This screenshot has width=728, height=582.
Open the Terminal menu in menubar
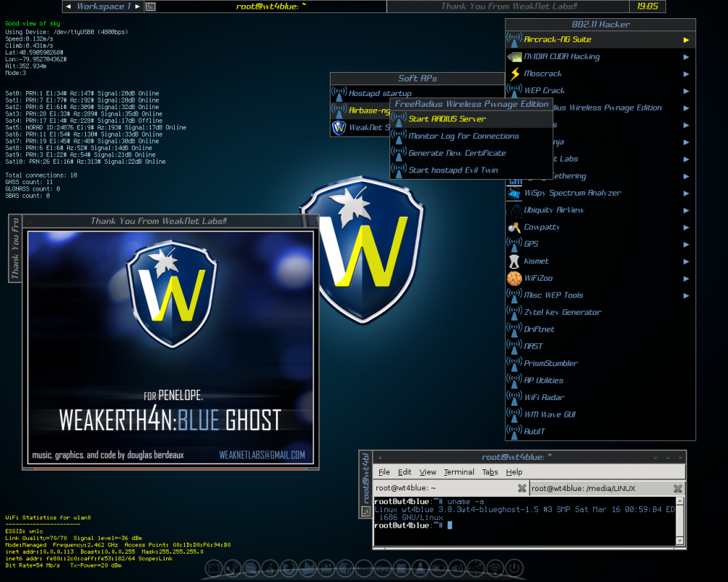click(459, 472)
